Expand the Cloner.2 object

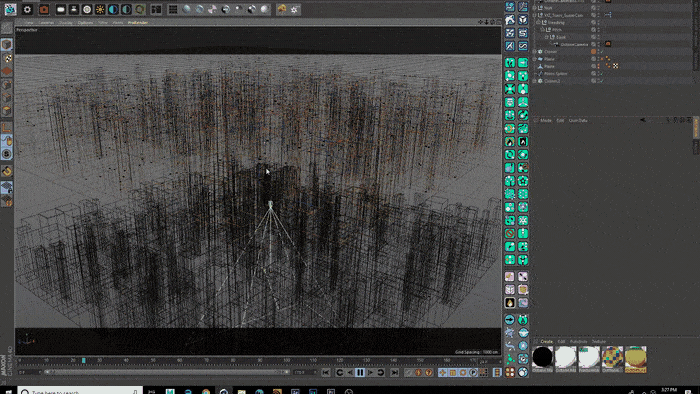535,81
